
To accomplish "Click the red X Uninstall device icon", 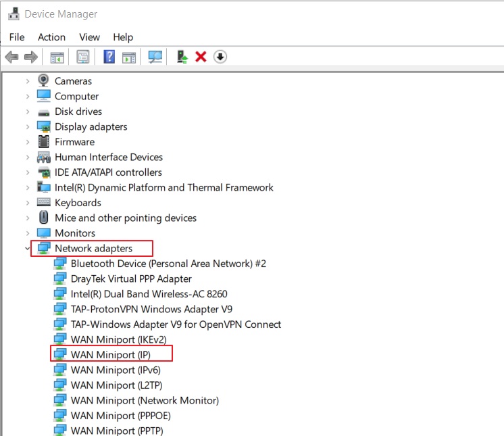I will pos(201,57).
